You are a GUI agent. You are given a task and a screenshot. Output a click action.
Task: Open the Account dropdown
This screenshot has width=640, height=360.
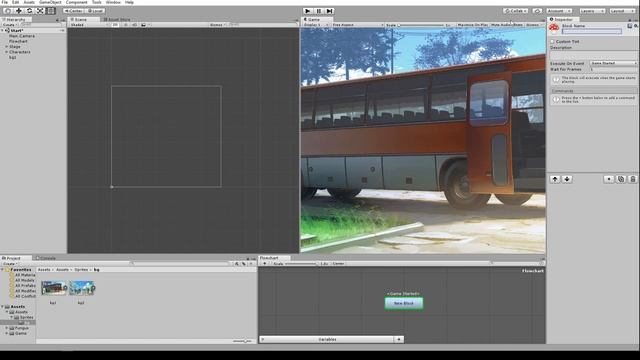(x=559, y=11)
